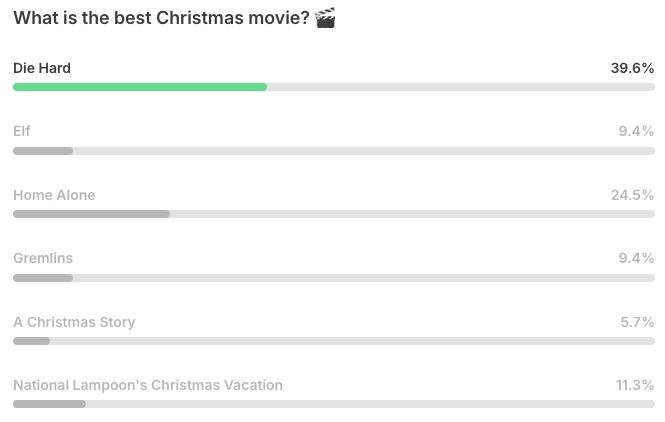The height and width of the screenshot is (422, 665).
Task: Click the 39.6% result value
Action: click(632, 68)
